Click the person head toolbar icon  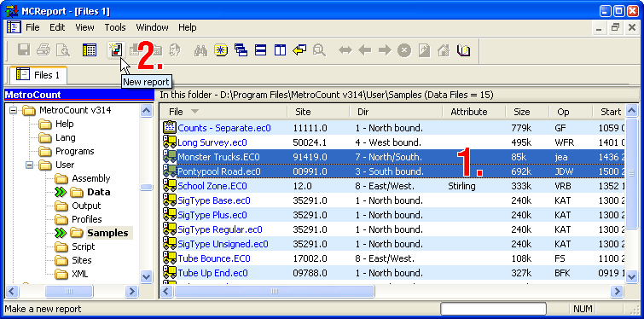pyautogui.click(x=176, y=50)
